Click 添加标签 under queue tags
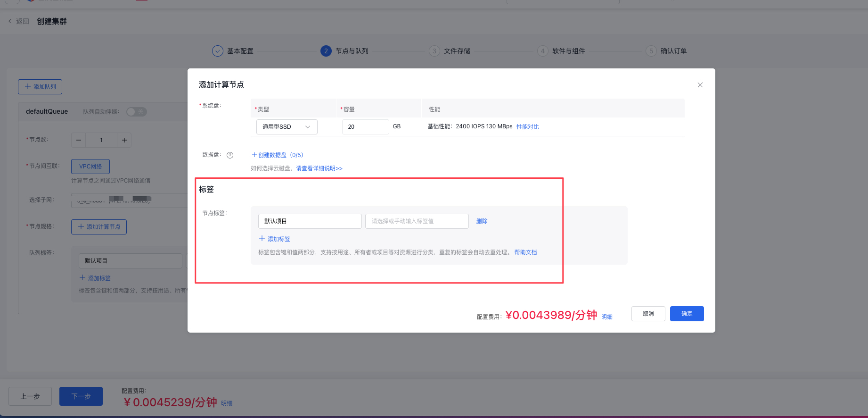The image size is (868, 418). pyautogui.click(x=95, y=278)
